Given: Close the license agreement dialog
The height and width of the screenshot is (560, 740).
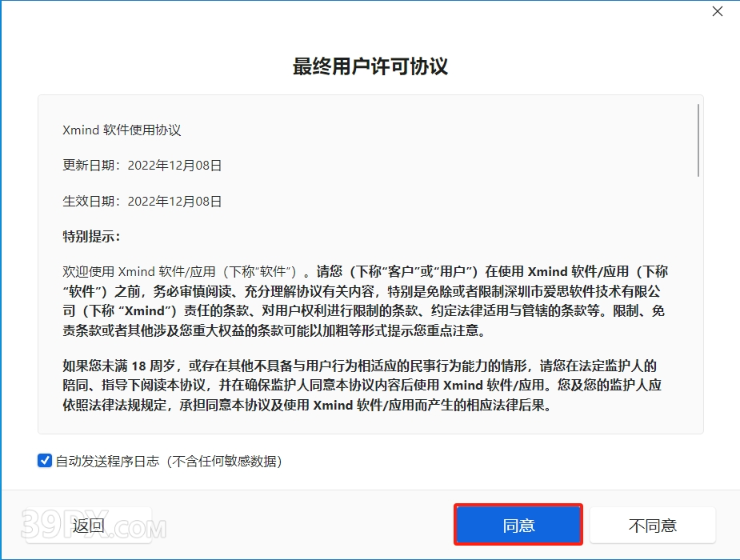Looking at the screenshot, I should (718, 11).
